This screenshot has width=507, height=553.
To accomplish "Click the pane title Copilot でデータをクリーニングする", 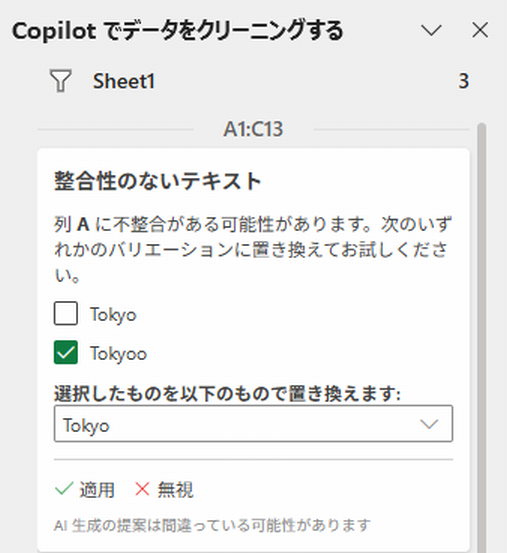I will 177,31.
